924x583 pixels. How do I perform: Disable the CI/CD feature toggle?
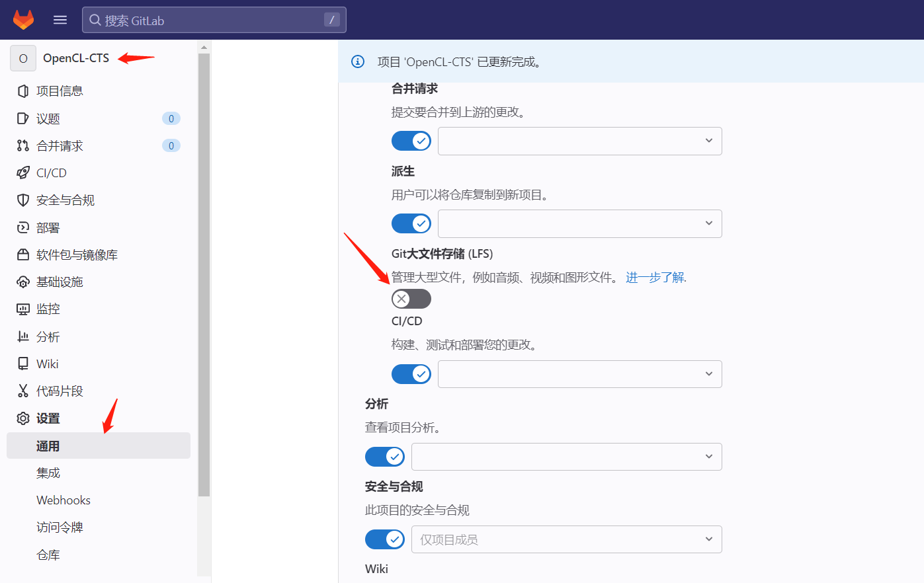coord(411,374)
